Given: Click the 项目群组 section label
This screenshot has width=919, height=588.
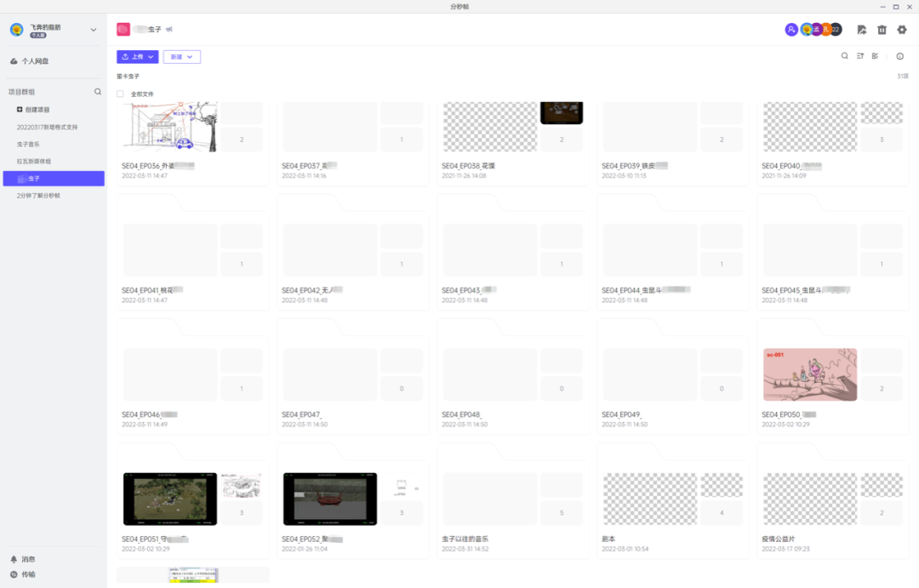Looking at the screenshot, I should 21,92.
